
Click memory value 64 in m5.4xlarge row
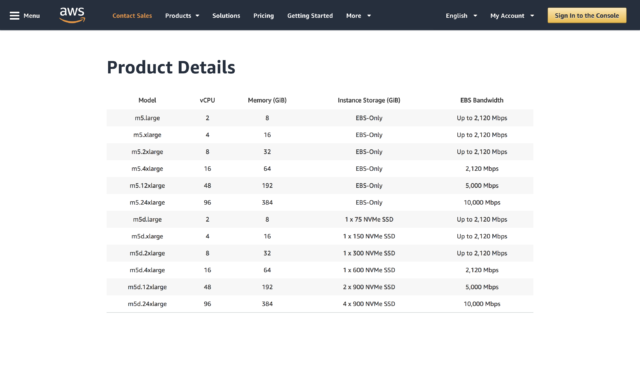pyautogui.click(x=267, y=169)
